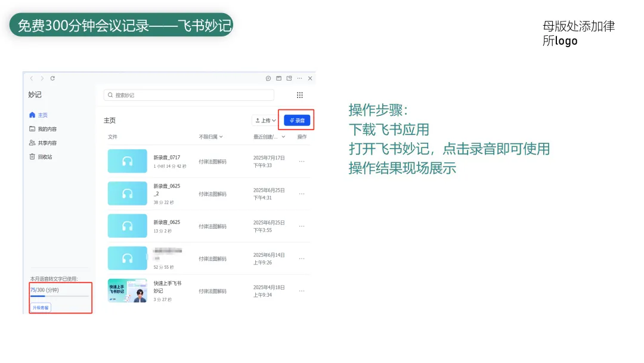Select 主页 in the sidebar
The height and width of the screenshot is (363, 644).
tap(39, 115)
